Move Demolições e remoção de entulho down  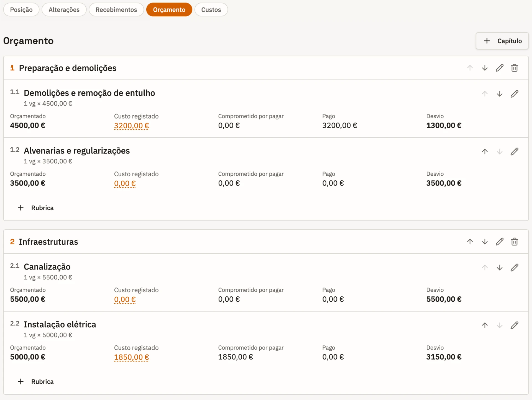499,94
